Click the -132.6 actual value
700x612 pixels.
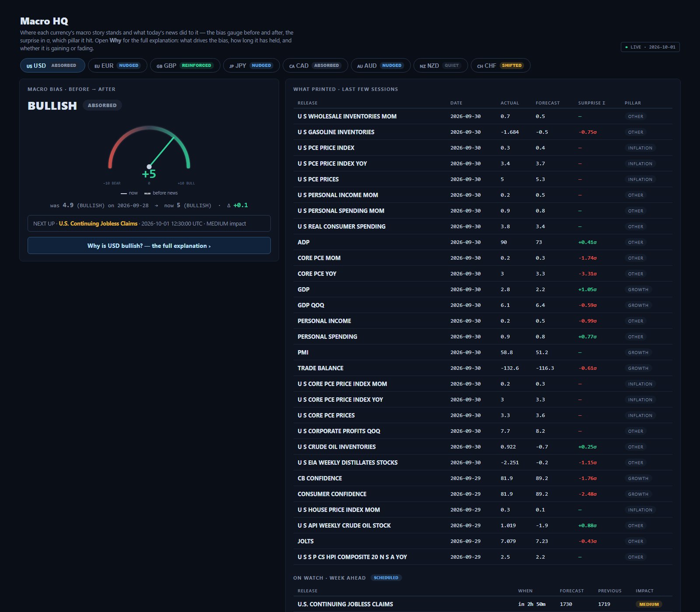point(510,368)
